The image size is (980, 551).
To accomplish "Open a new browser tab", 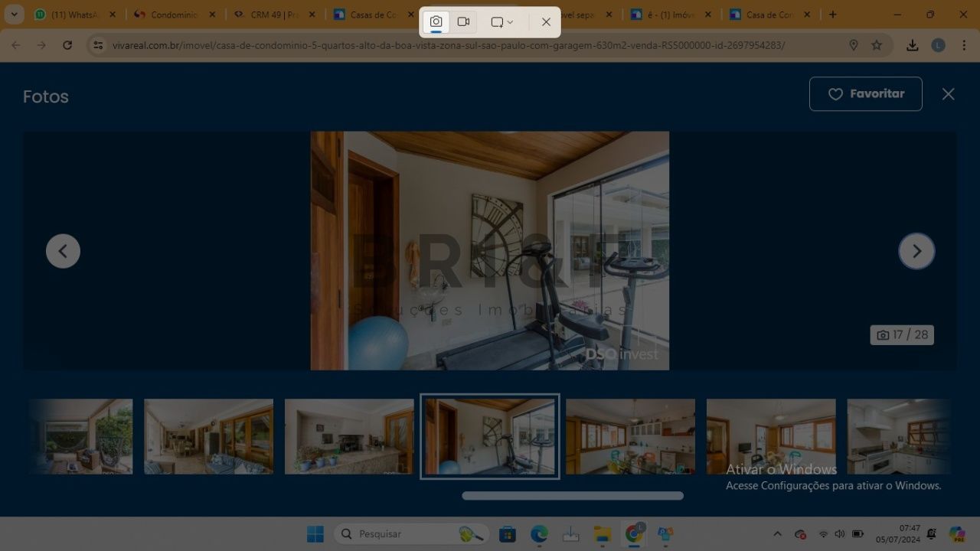I will (x=833, y=15).
